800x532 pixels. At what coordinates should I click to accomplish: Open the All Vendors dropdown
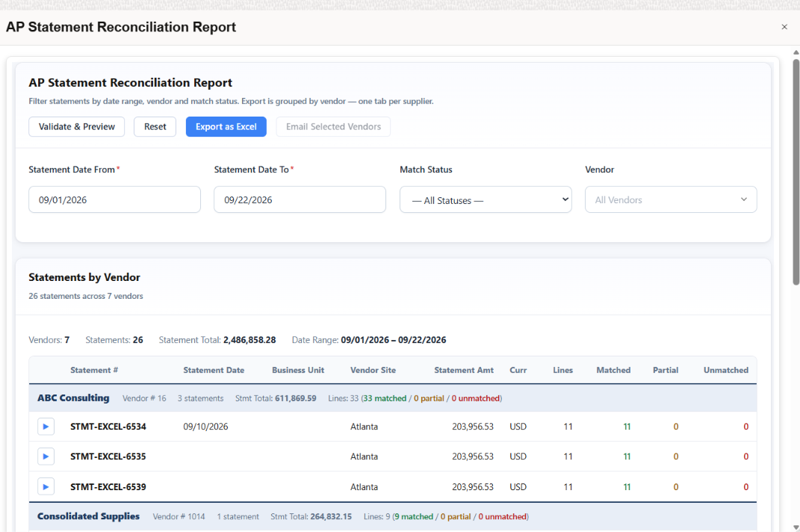(671, 199)
